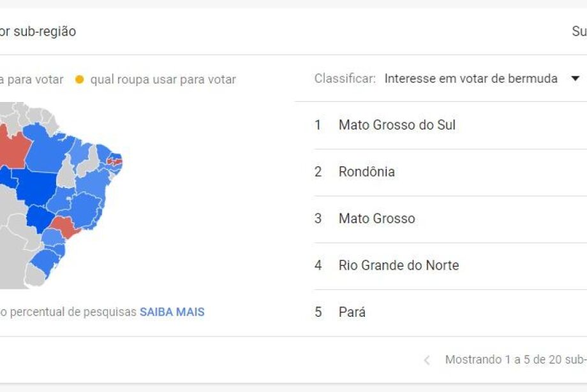Open the Sub-região selector at top right

pos(579,31)
